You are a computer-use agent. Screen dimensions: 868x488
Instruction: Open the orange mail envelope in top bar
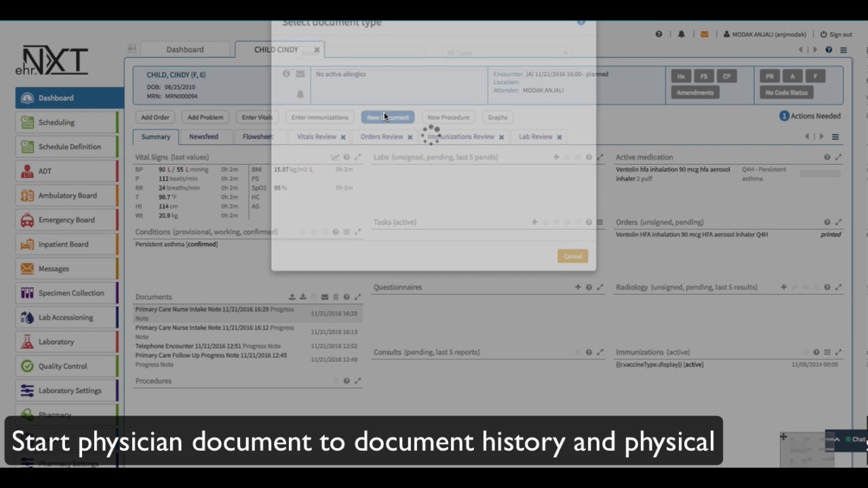pyautogui.click(x=705, y=34)
